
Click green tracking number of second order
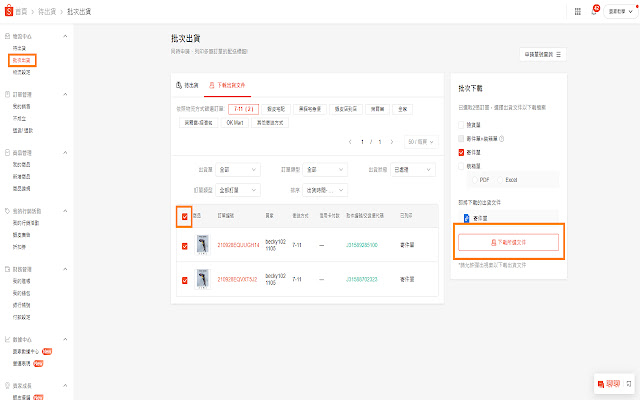pos(362,280)
